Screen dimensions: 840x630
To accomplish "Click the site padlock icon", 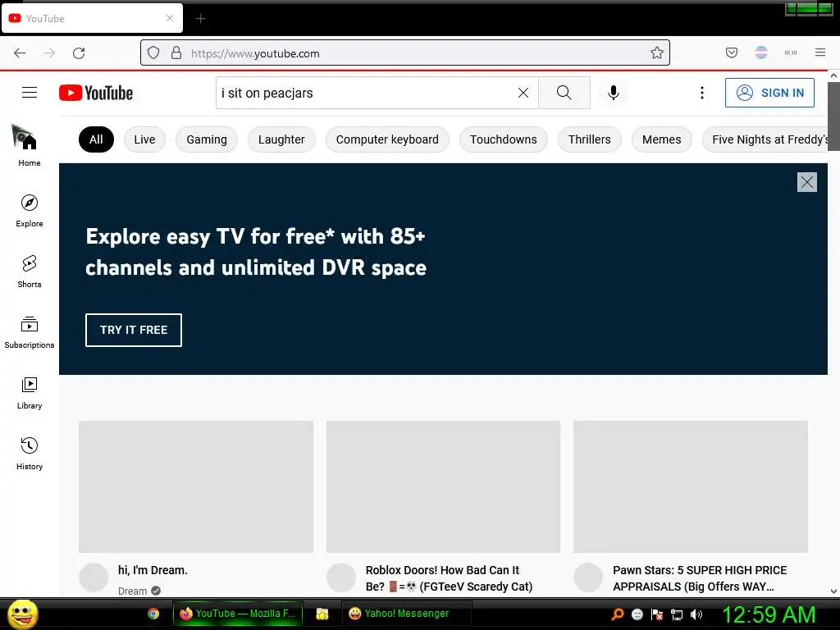I will [176, 52].
